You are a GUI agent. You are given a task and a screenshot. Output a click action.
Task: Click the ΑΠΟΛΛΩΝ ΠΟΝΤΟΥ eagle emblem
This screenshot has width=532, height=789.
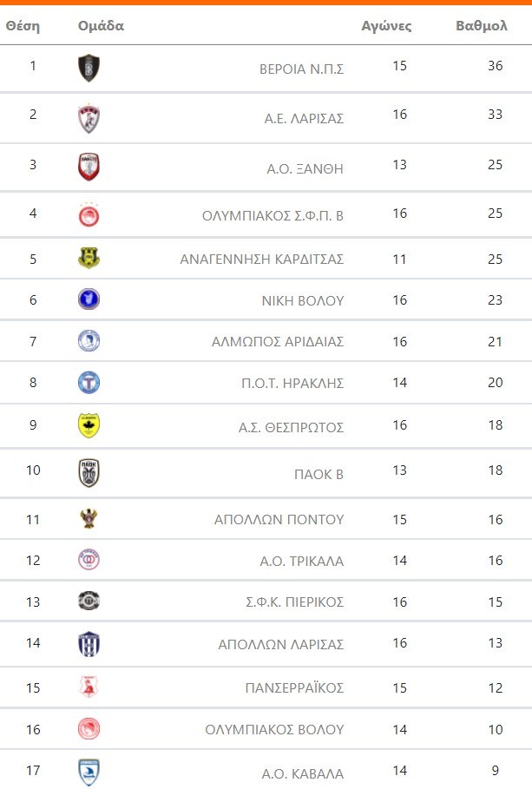(x=89, y=518)
